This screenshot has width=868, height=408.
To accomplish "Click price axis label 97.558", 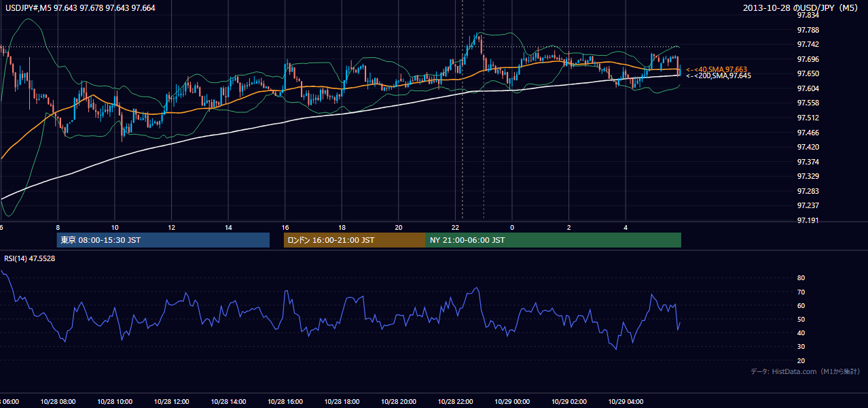I will click(808, 103).
